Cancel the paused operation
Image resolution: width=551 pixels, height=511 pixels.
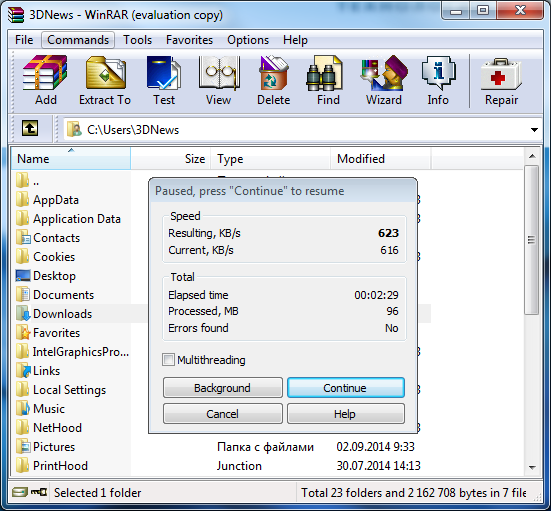point(223,413)
